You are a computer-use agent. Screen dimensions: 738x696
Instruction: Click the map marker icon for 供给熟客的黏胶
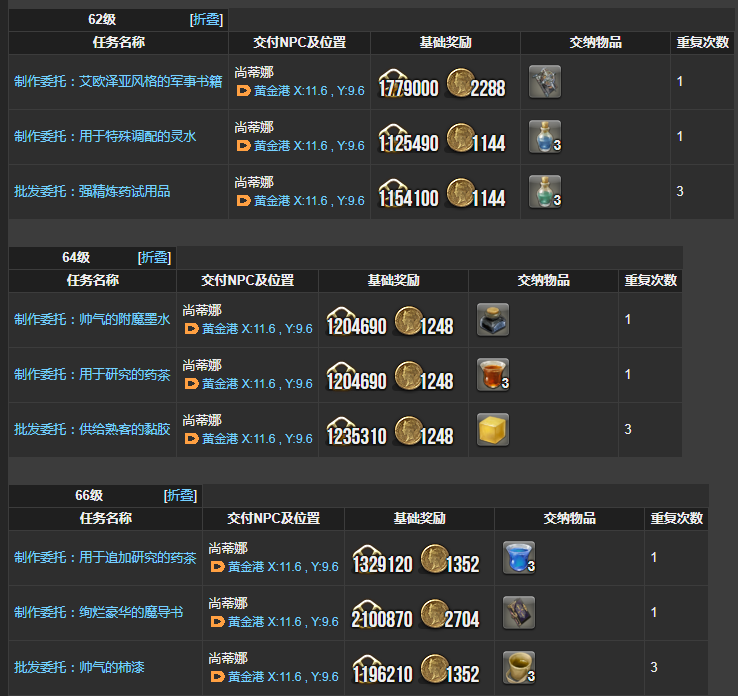pos(192,439)
